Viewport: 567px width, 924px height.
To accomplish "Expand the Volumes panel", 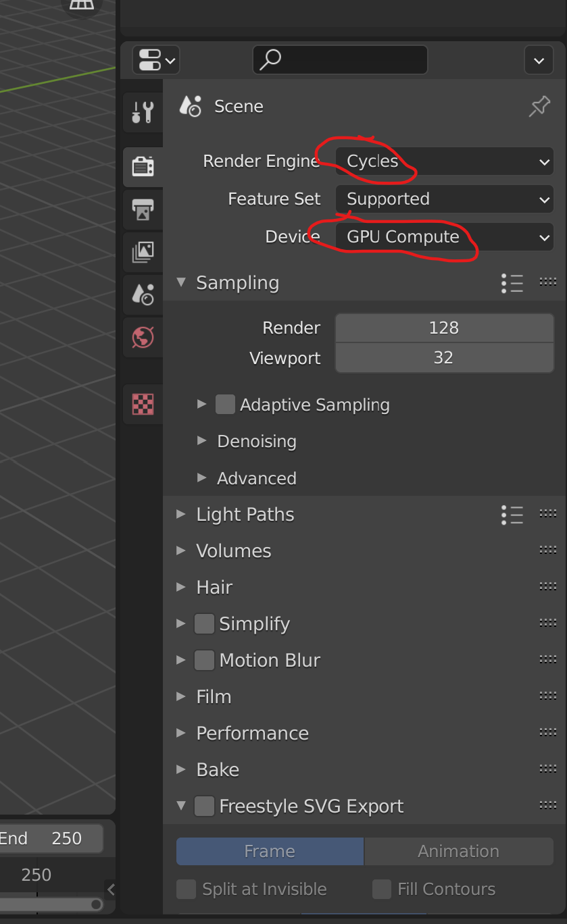I will [180, 550].
